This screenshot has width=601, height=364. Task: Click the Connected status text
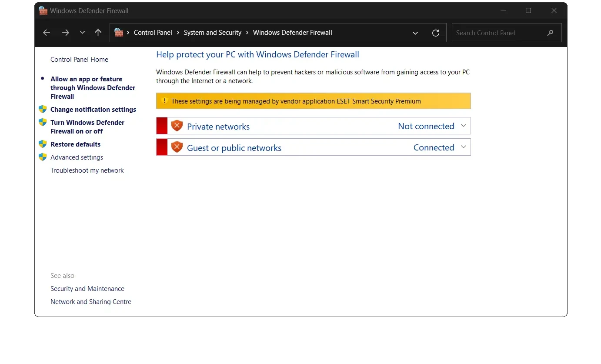point(434,147)
